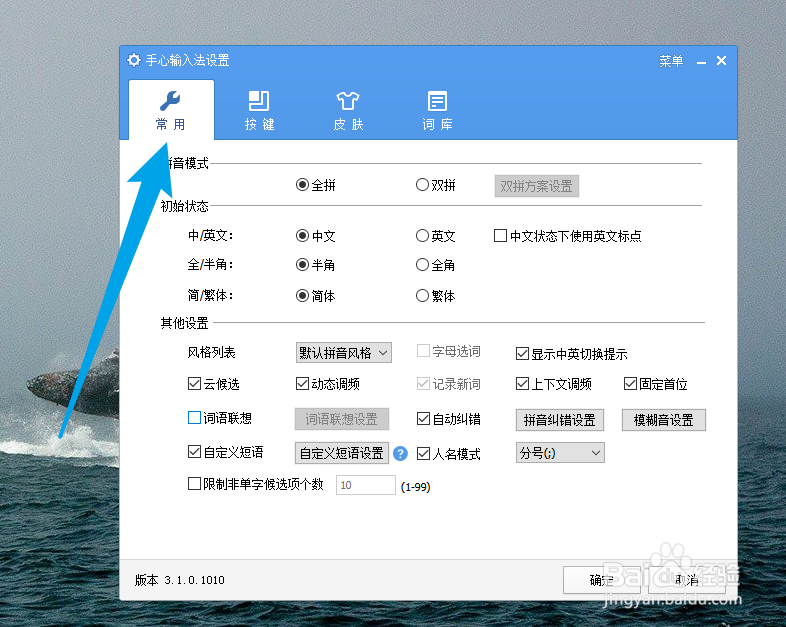The image size is (786, 627).
Task: Select 中文 as initial language
Action: pyautogui.click(x=302, y=236)
